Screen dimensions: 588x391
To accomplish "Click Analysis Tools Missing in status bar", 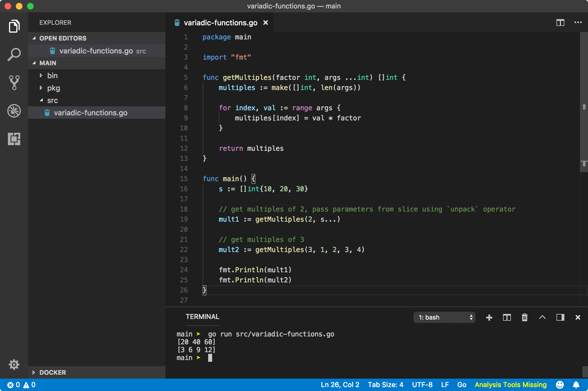I will [x=511, y=385].
